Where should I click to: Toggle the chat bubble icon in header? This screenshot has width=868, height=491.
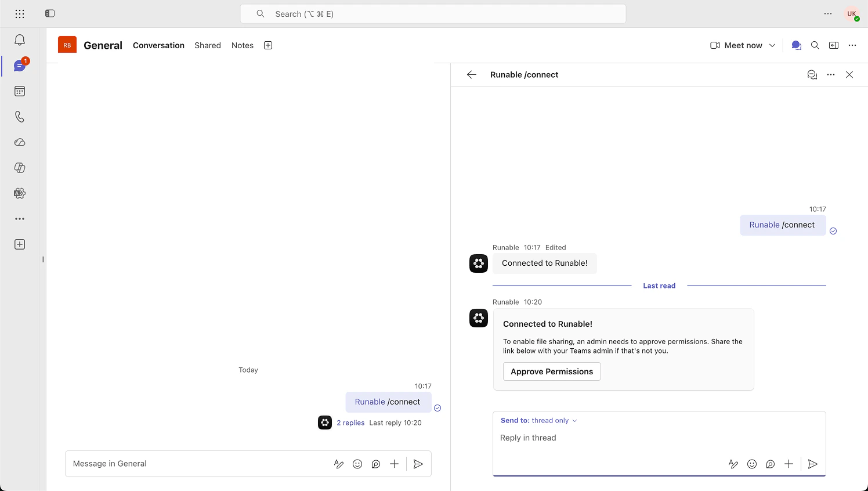tap(797, 45)
